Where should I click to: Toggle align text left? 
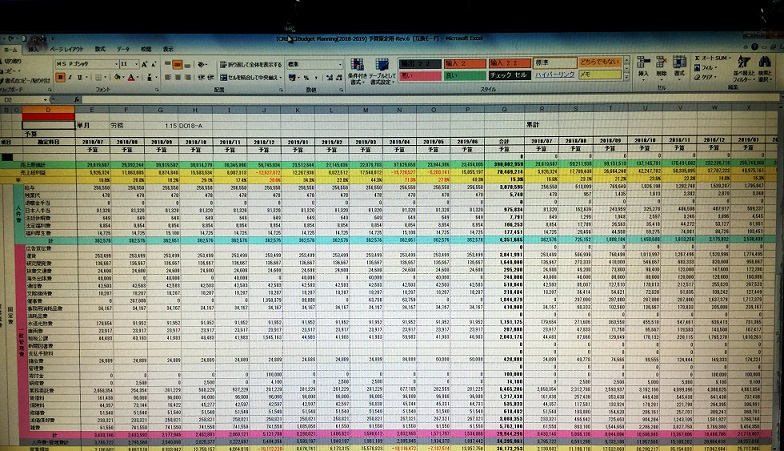pyautogui.click(x=168, y=78)
